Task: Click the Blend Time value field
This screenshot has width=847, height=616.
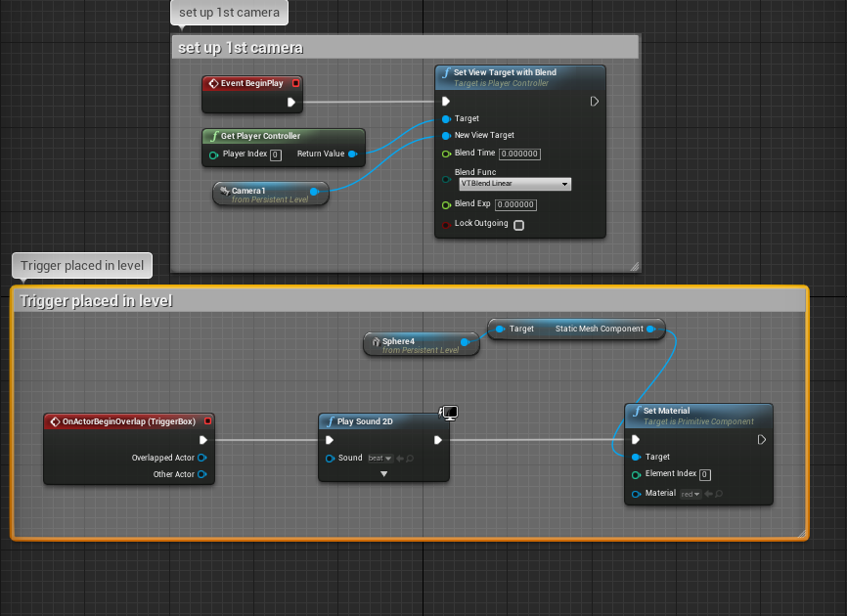Action: [x=519, y=154]
